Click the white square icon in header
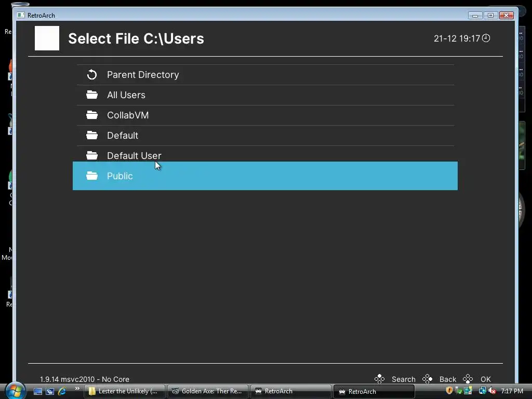This screenshot has width=532, height=399. tap(47, 38)
